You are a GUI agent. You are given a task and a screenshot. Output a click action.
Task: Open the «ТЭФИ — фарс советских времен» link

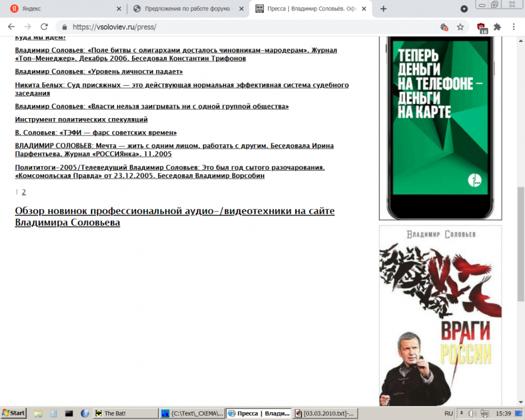96,133
